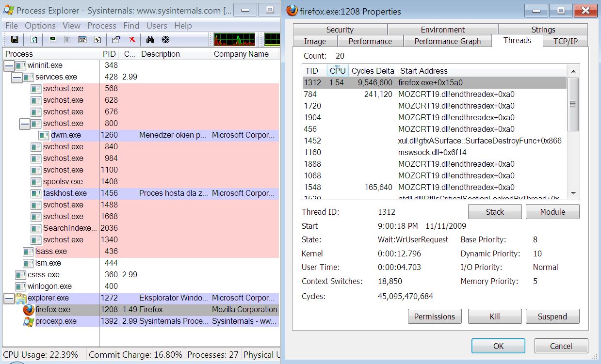Click the lsm.exe process icon
This screenshot has width=601, height=364.
click(28, 263)
